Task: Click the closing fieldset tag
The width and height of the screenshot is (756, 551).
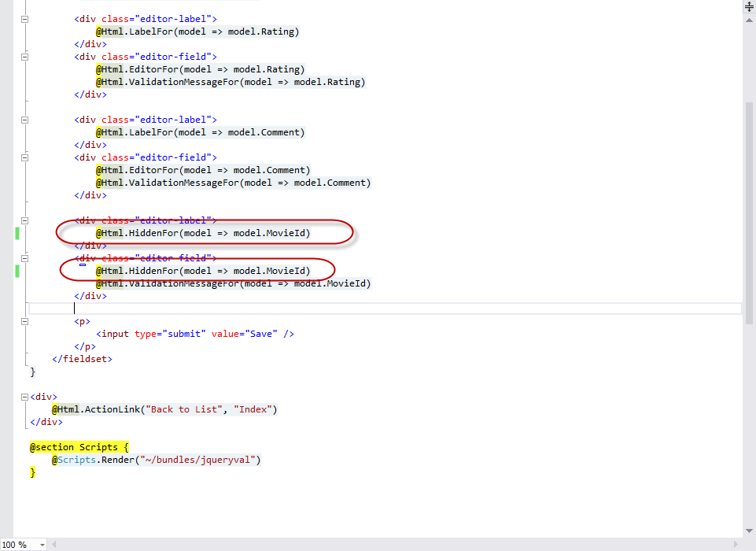Action: 82,359
